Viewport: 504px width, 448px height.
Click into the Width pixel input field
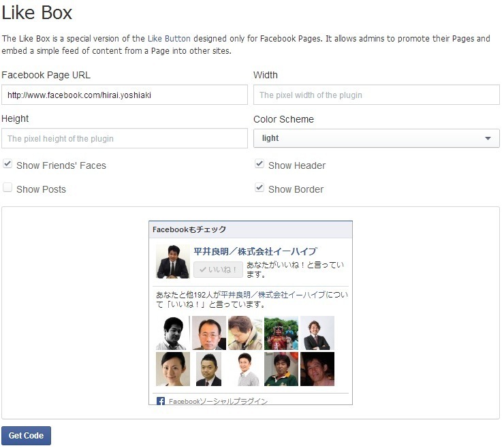377,95
